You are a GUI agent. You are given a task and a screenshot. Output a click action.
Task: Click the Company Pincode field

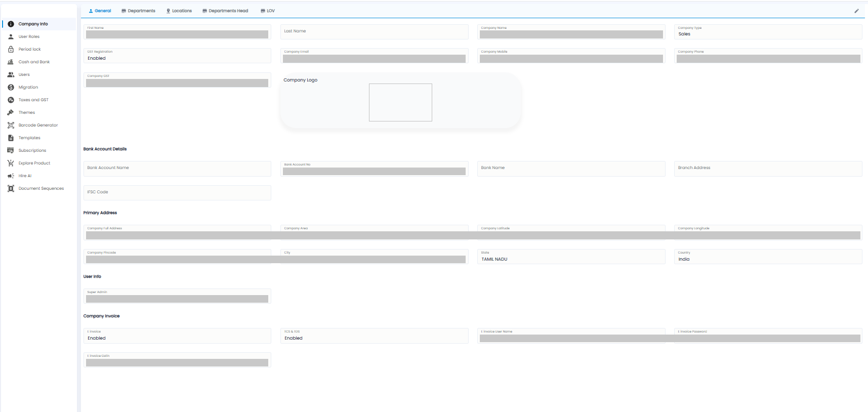click(177, 257)
